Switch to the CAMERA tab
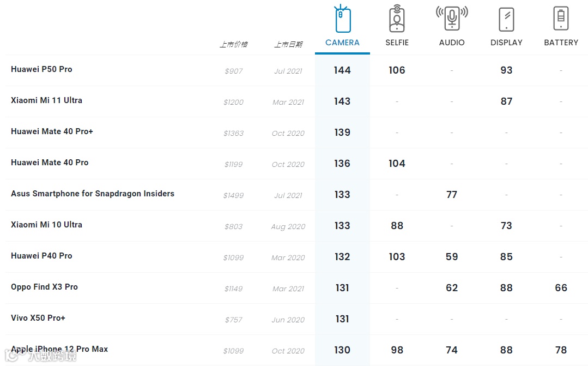 coord(342,43)
